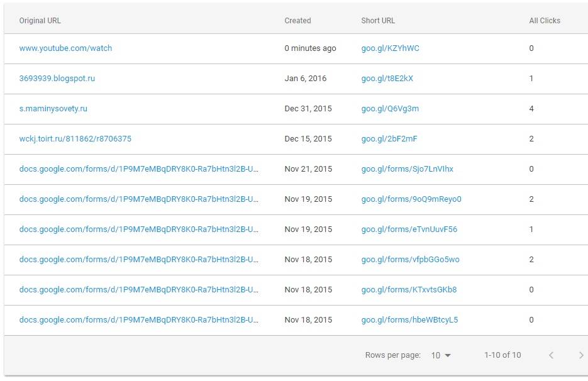This screenshot has height=381, width=588.
Task: Open short URL goo.gl/forms/vfpbGGo5wo
Action: [410, 260]
